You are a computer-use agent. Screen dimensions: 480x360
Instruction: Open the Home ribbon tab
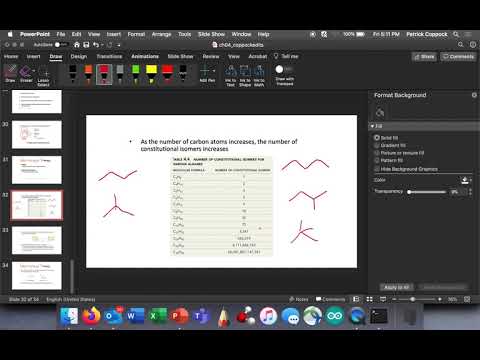[11, 56]
